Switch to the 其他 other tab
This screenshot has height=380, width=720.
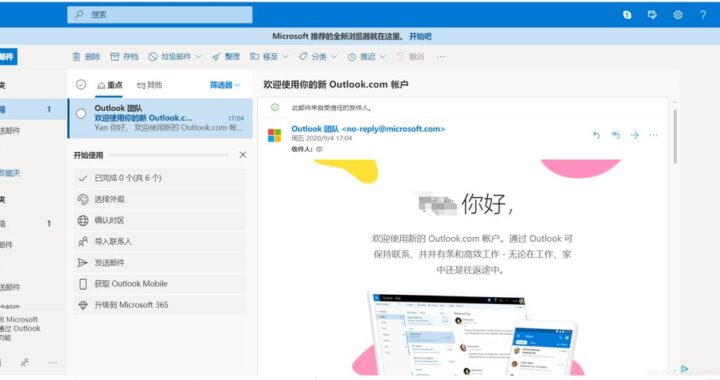[150, 85]
